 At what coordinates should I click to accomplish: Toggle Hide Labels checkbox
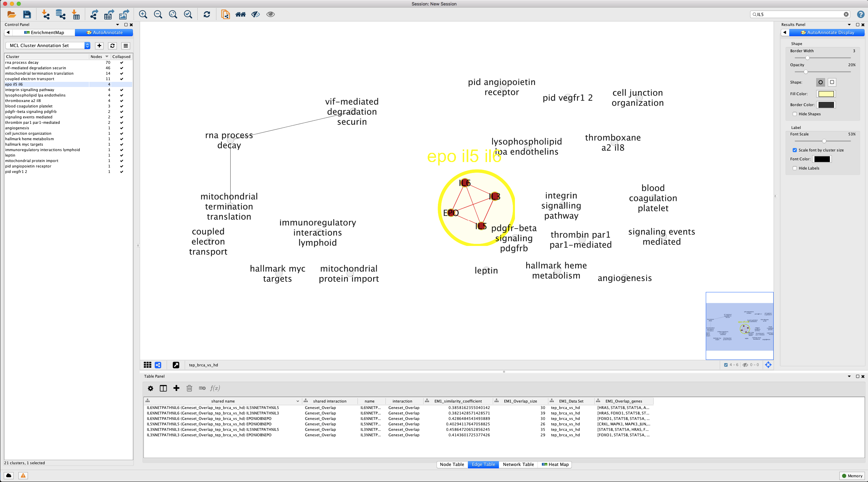pos(795,168)
